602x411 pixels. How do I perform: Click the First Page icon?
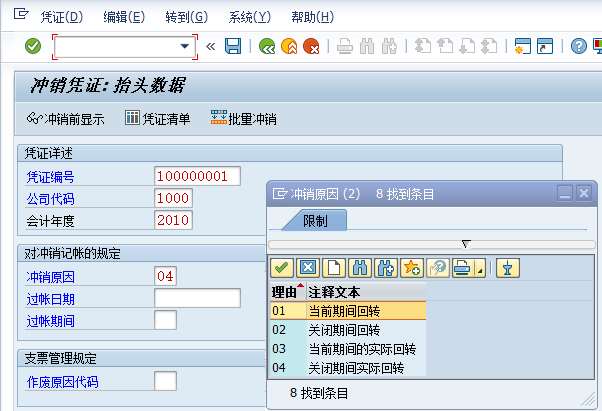click(423, 46)
